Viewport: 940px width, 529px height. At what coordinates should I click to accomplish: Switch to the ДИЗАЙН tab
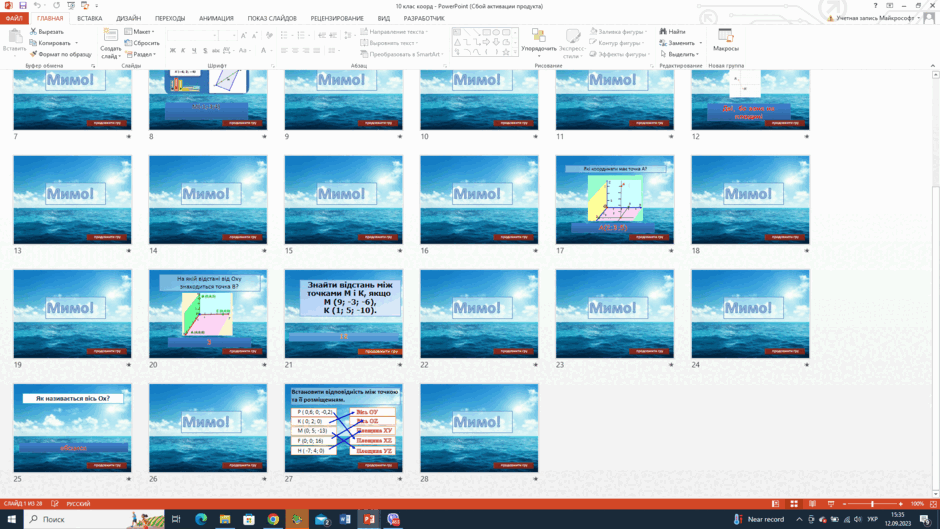tap(128, 19)
